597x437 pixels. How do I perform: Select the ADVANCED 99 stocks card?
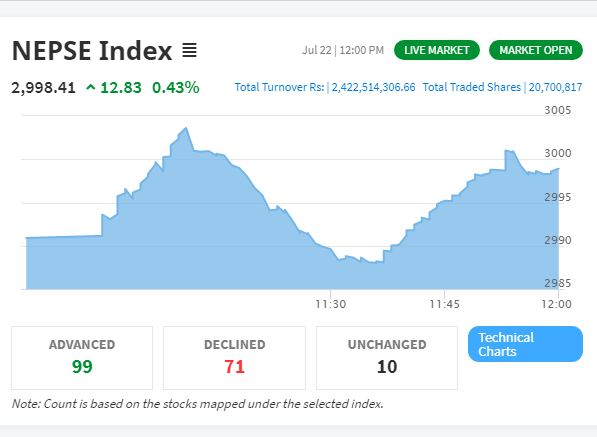pos(82,358)
